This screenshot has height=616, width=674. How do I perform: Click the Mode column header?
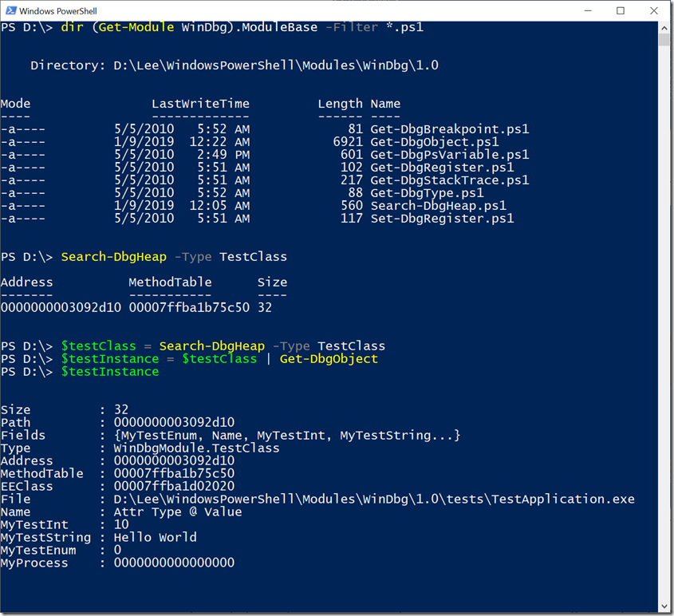pos(15,104)
